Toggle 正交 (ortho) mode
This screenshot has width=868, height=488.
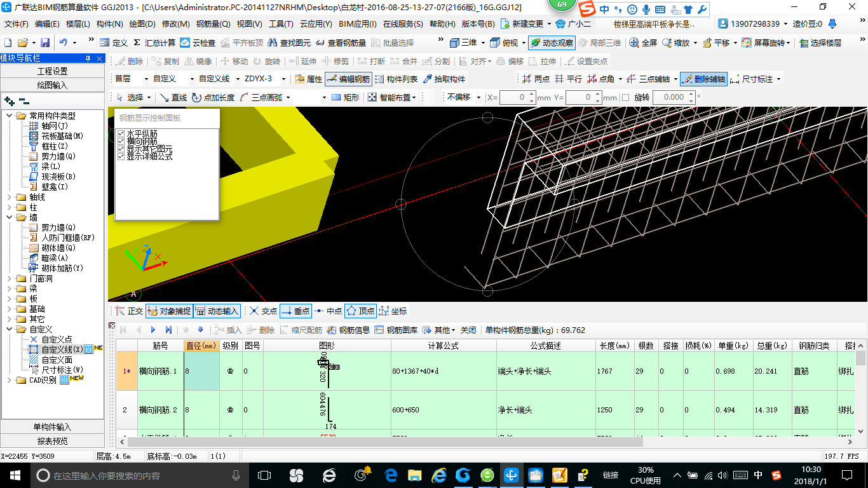[129, 311]
